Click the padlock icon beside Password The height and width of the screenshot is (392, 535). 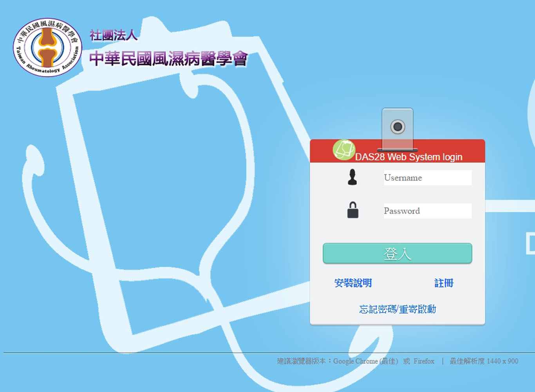(x=353, y=210)
